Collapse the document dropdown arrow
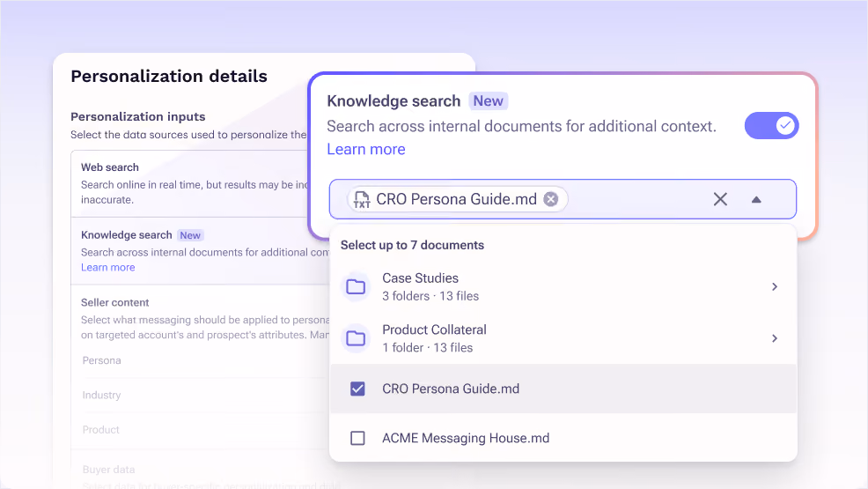Viewport: 868px width, 489px height. tap(756, 199)
